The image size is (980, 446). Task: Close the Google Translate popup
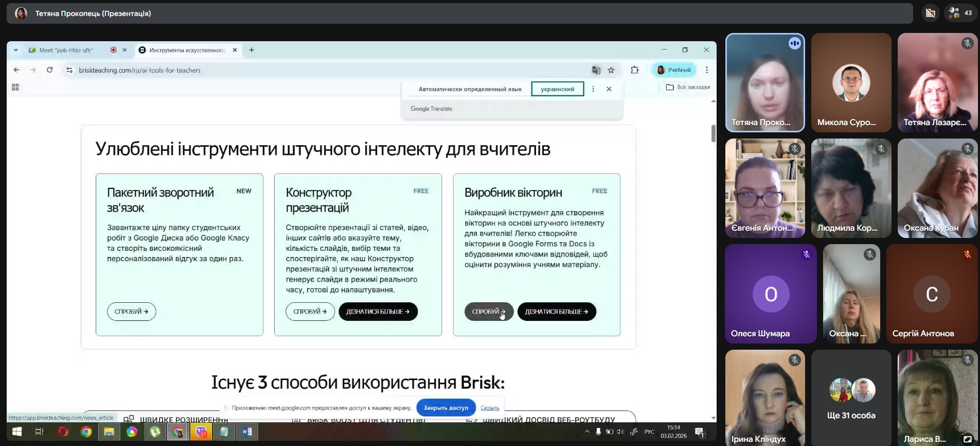(609, 89)
